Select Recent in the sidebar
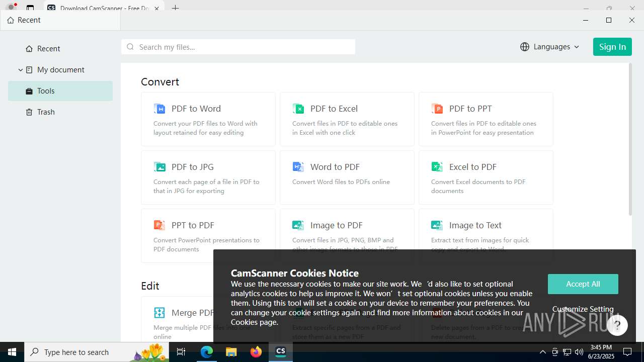This screenshot has height=362, width=644. tap(60, 49)
